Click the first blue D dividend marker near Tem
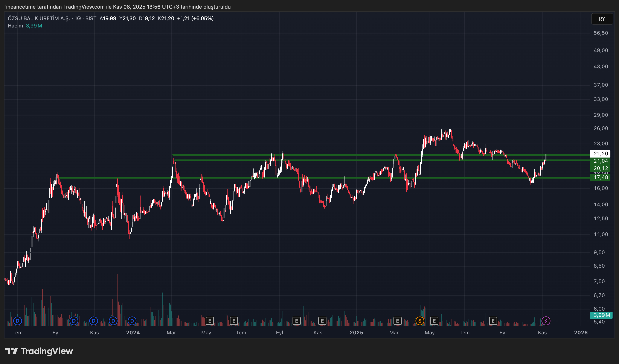 (x=17, y=321)
